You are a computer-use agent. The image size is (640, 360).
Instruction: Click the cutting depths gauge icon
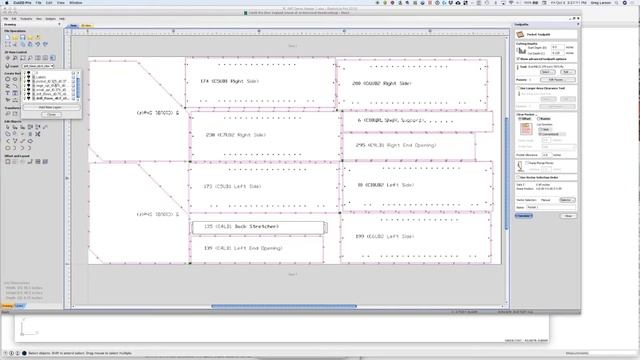click(521, 50)
